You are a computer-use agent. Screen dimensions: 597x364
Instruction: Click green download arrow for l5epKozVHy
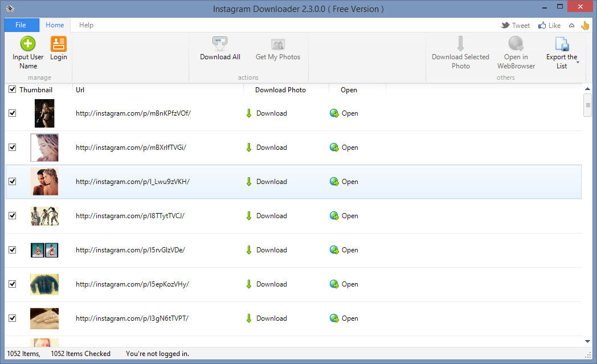tap(249, 284)
